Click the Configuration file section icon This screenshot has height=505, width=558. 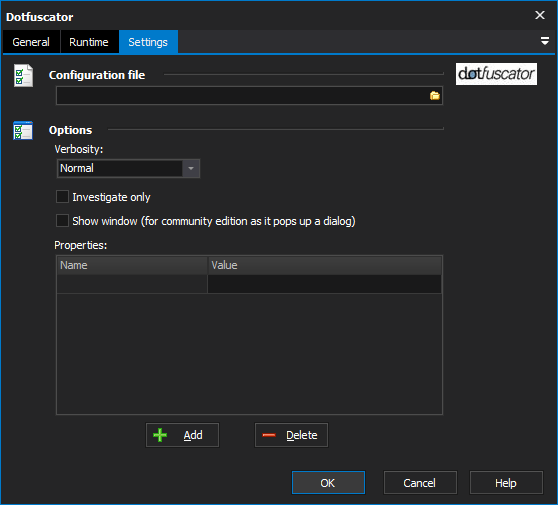click(x=23, y=75)
